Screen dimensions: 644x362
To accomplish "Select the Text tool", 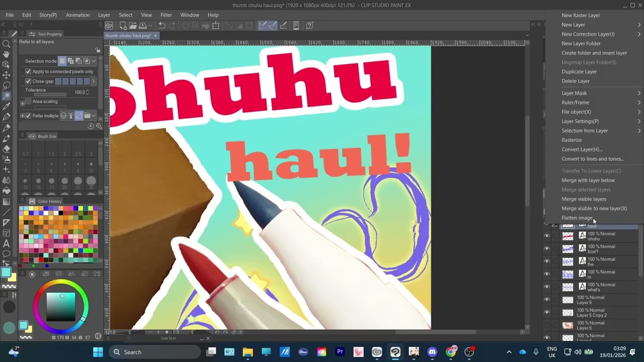I will (x=7, y=243).
